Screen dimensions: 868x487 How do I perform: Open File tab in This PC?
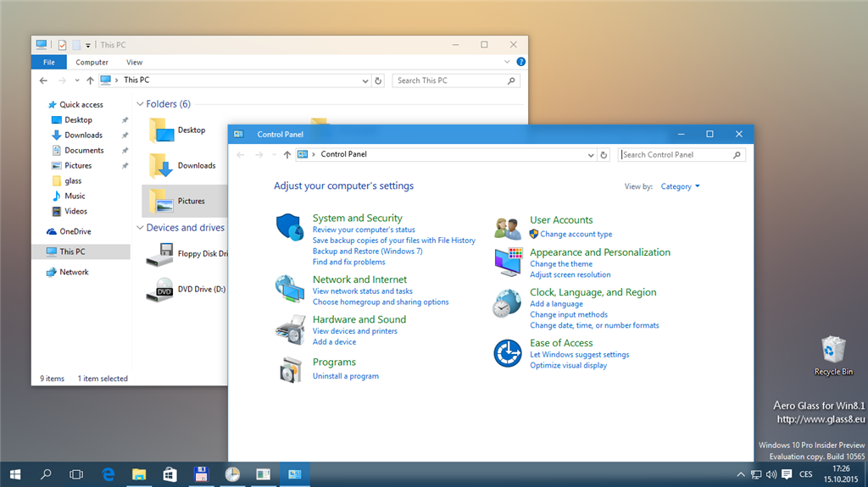49,63
